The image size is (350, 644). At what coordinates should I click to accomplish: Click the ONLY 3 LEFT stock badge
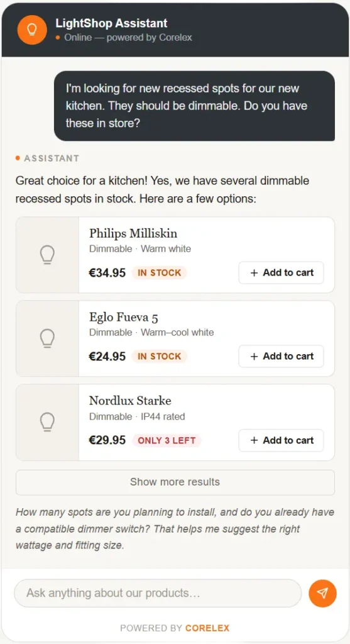tap(167, 440)
